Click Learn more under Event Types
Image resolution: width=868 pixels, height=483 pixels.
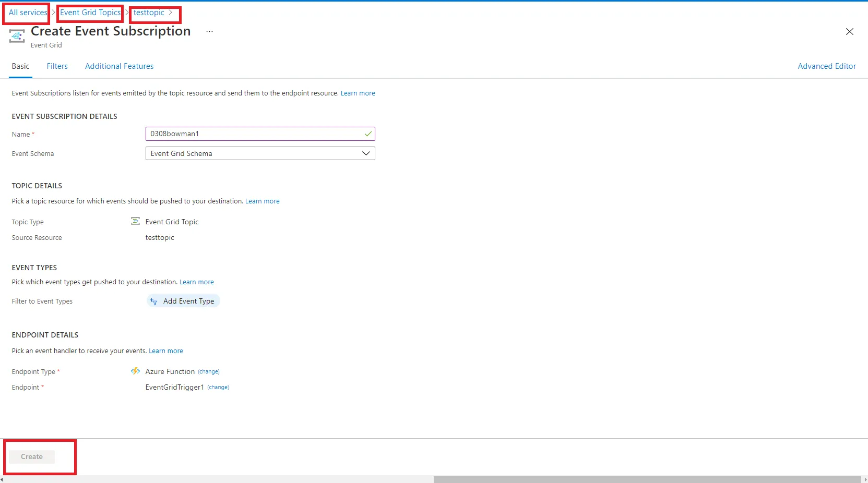pos(197,282)
